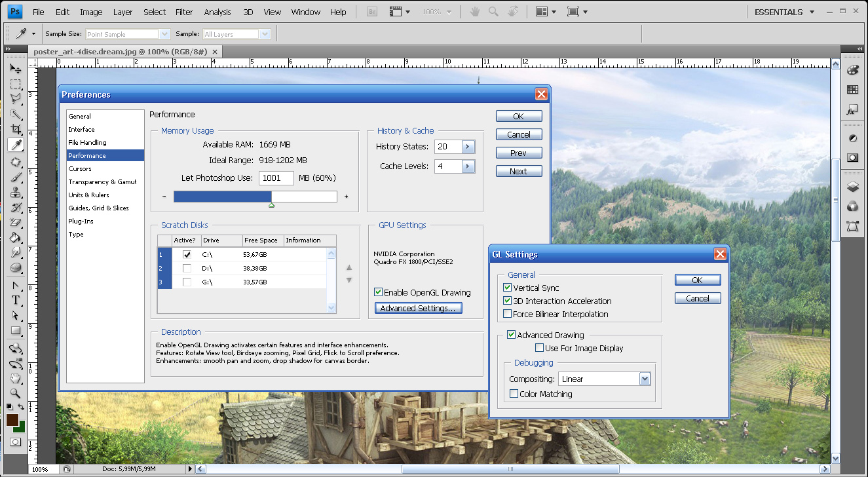The image size is (868, 477).
Task: Select the Crop tool
Action: [16, 129]
